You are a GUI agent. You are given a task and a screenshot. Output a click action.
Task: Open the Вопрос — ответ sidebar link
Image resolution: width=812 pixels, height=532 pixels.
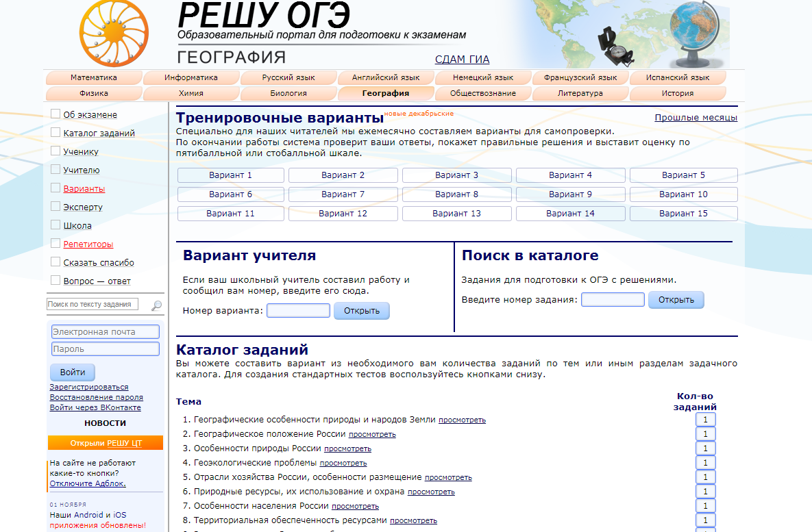pos(97,281)
